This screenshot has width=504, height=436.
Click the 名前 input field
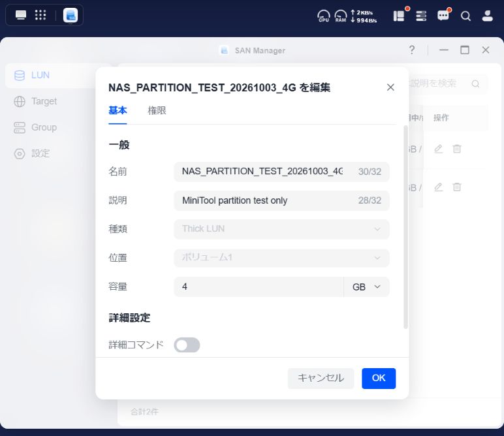coord(281,172)
